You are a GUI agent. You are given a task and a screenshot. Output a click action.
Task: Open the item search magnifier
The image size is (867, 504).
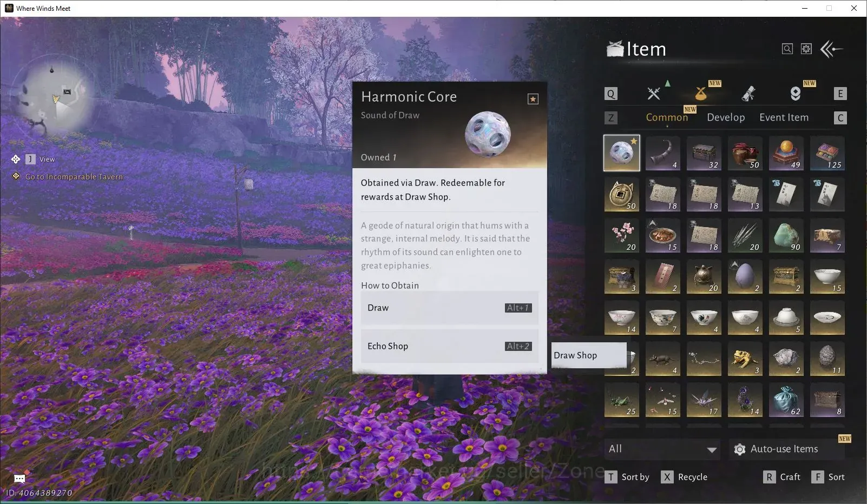tap(787, 49)
